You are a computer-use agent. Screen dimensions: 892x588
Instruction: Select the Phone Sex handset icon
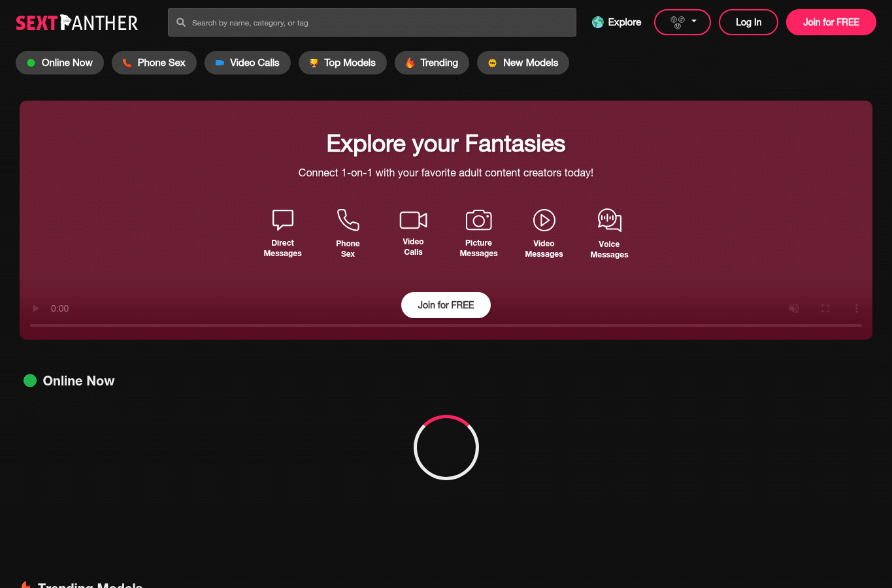(348, 220)
